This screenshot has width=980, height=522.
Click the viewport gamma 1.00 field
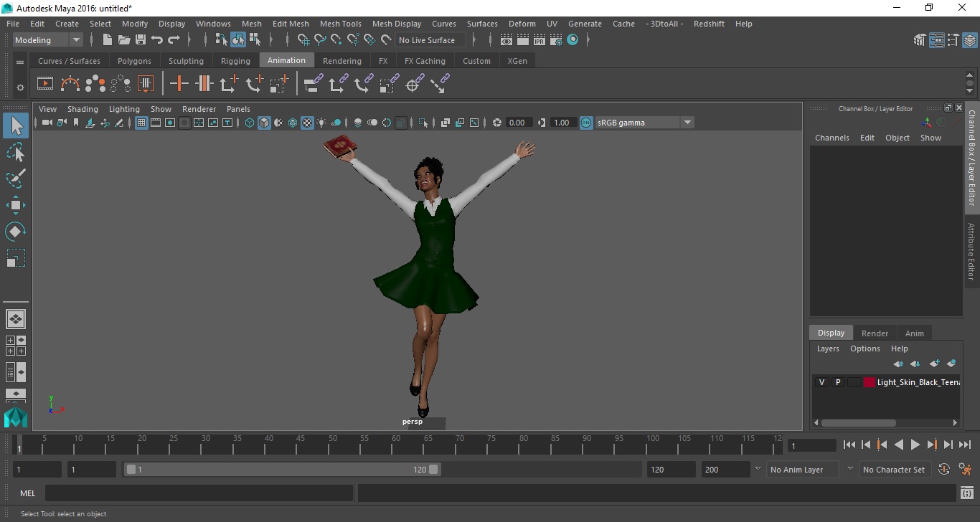[x=562, y=123]
